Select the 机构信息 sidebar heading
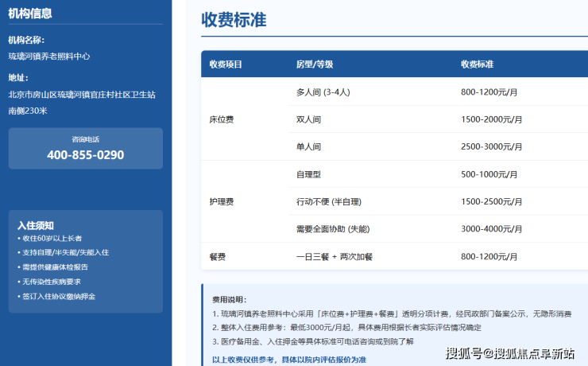The width and height of the screenshot is (588, 366). (30, 14)
